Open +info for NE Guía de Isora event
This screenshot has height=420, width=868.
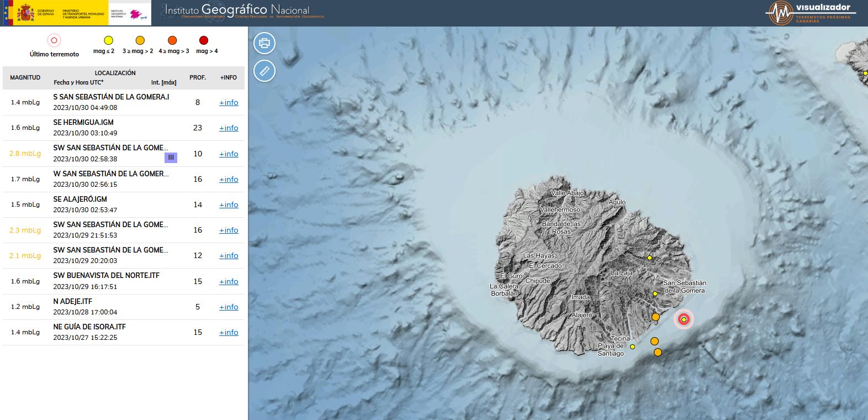229,332
